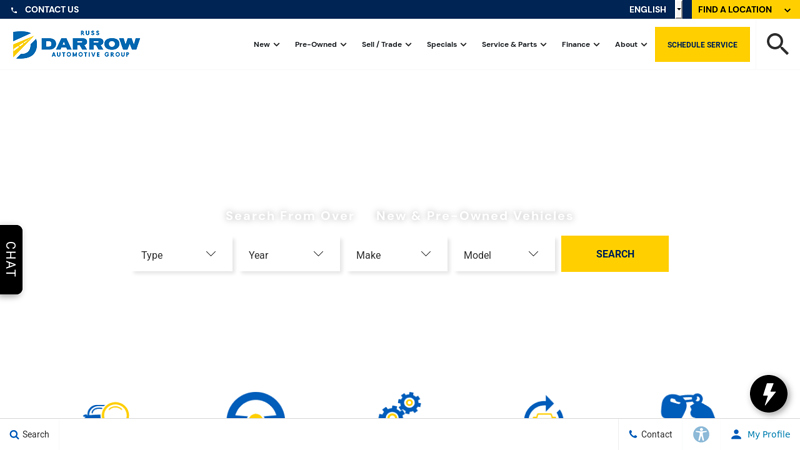This screenshot has width=800, height=450.
Task: Click the Russ Darrow logo
Action: [x=76, y=44]
